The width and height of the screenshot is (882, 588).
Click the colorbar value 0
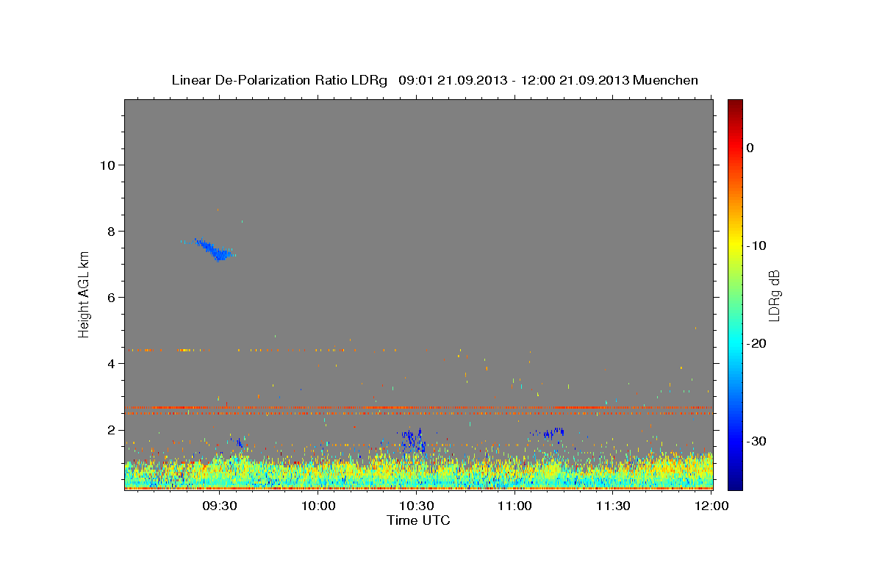click(750, 148)
